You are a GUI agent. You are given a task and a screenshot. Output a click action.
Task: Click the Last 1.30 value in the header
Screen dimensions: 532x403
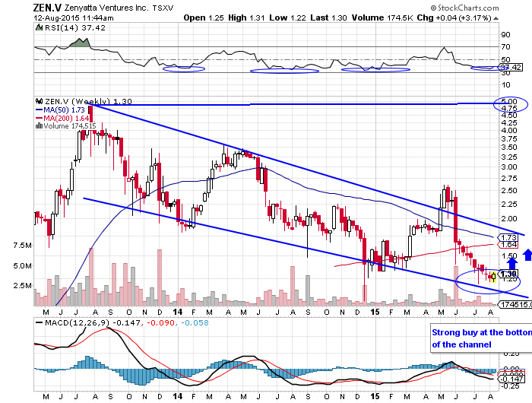tap(328, 17)
